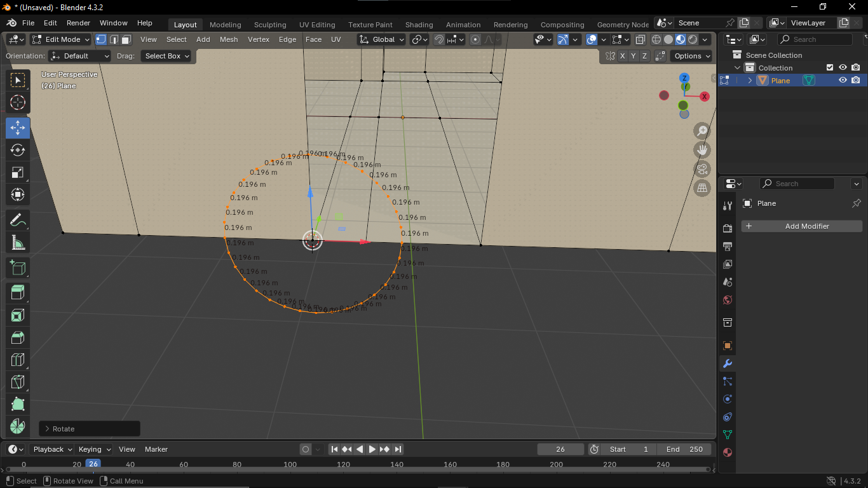Open the viewport shading options dropdown
The image size is (868, 488).
pos(705,39)
